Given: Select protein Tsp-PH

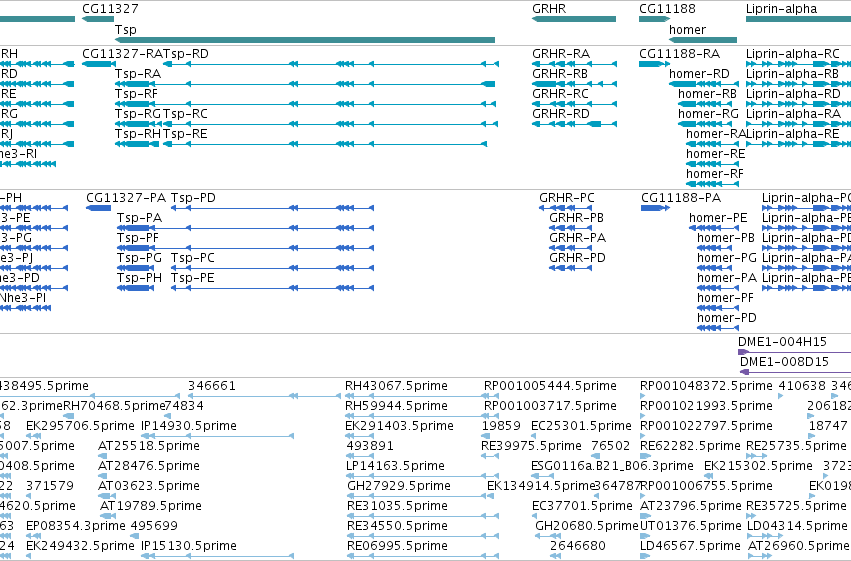Looking at the screenshot, I should point(139,278).
